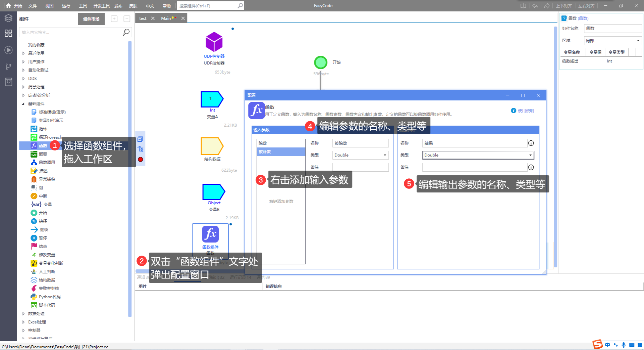
Task: Select the 脚本代码 script component
Action: pyautogui.click(x=43, y=305)
